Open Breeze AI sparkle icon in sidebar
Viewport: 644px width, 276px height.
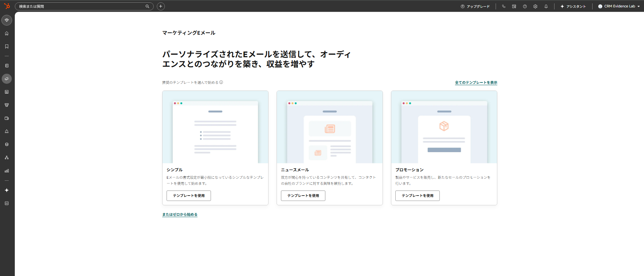click(x=7, y=190)
